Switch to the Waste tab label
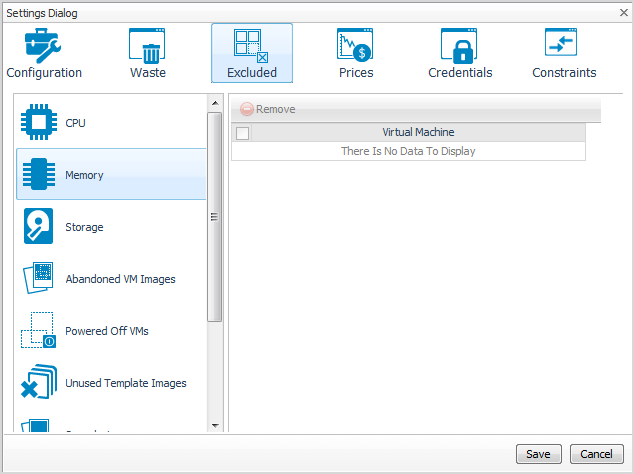Screen dimensions: 634x474 pyautogui.click(x=148, y=73)
